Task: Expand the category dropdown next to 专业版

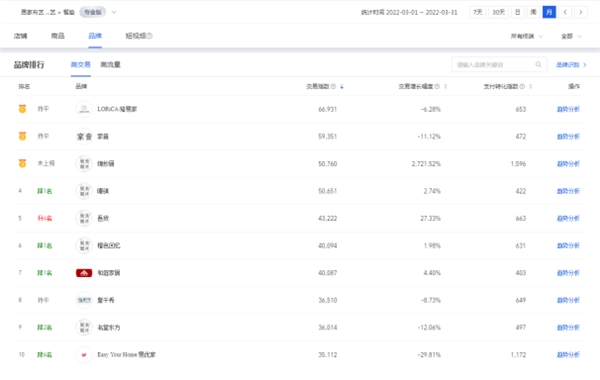Action: point(114,12)
